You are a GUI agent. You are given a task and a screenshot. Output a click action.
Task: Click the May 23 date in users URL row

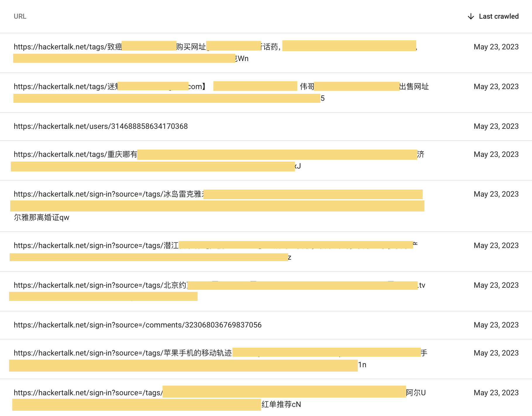point(496,126)
